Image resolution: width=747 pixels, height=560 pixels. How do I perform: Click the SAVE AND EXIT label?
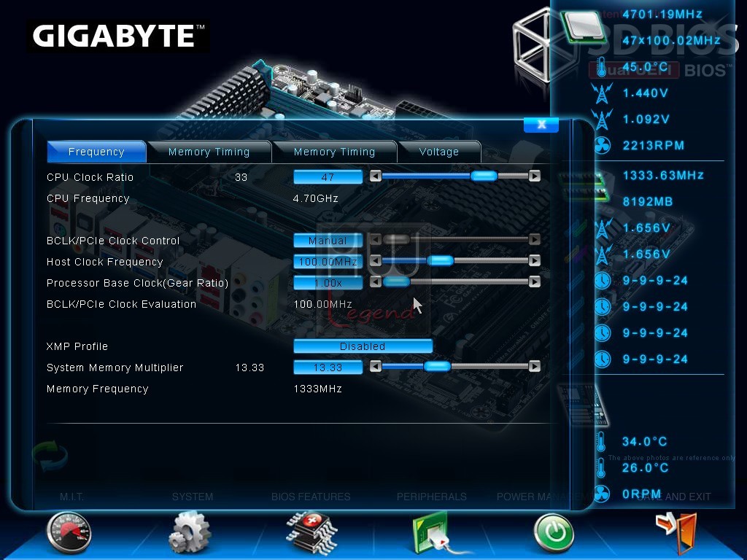pyautogui.click(x=674, y=497)
